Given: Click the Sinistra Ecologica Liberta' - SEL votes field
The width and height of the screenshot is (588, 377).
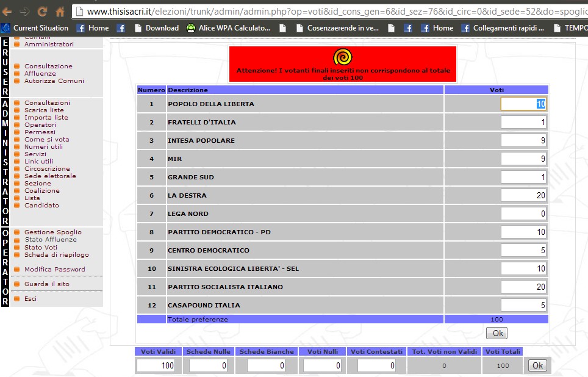Looking at the screenshot, I should (x=523, y=268).
